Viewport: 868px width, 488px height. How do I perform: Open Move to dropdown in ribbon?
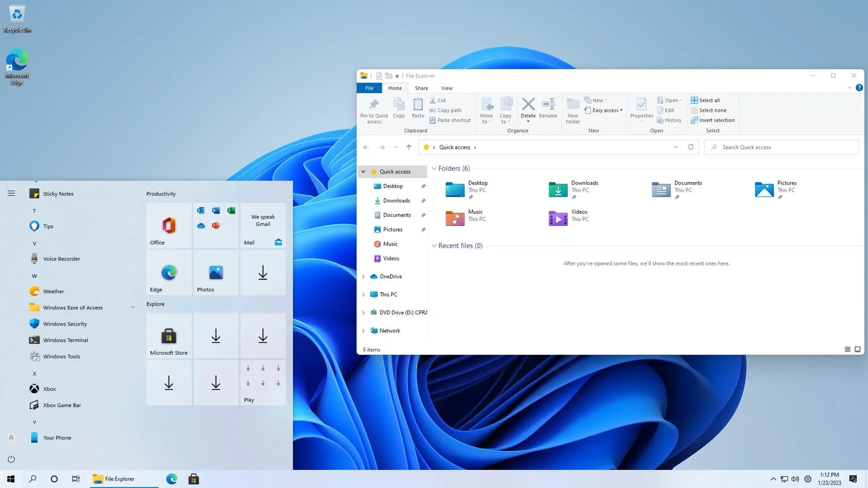click(487, 111)
